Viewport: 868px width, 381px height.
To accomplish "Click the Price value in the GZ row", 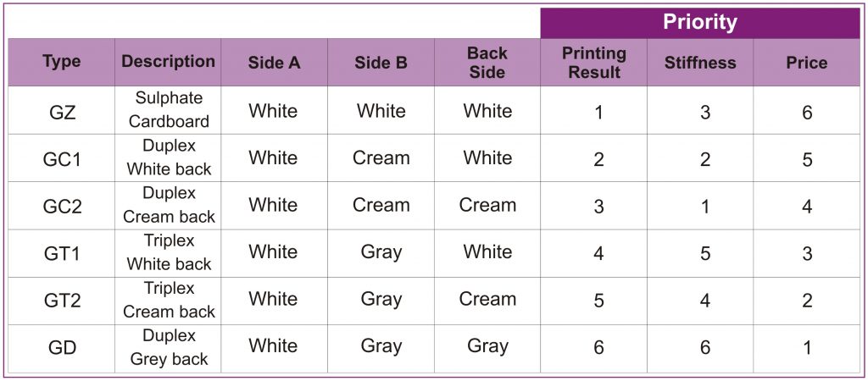I will tap(806, 112).
